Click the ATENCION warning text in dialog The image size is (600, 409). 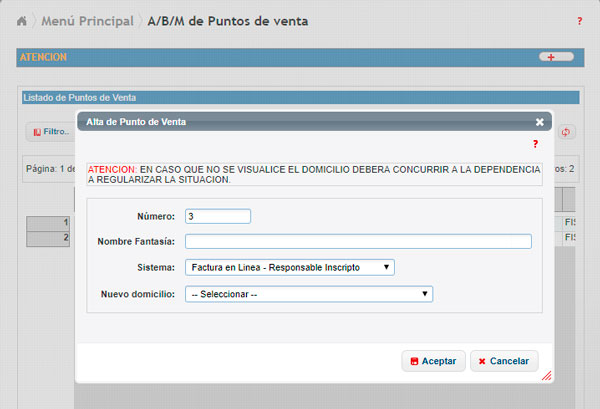point(314,174)
